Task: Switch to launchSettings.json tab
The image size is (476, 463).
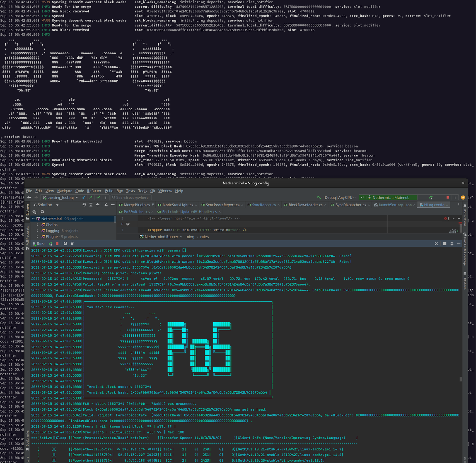Action: click(395, 205)
